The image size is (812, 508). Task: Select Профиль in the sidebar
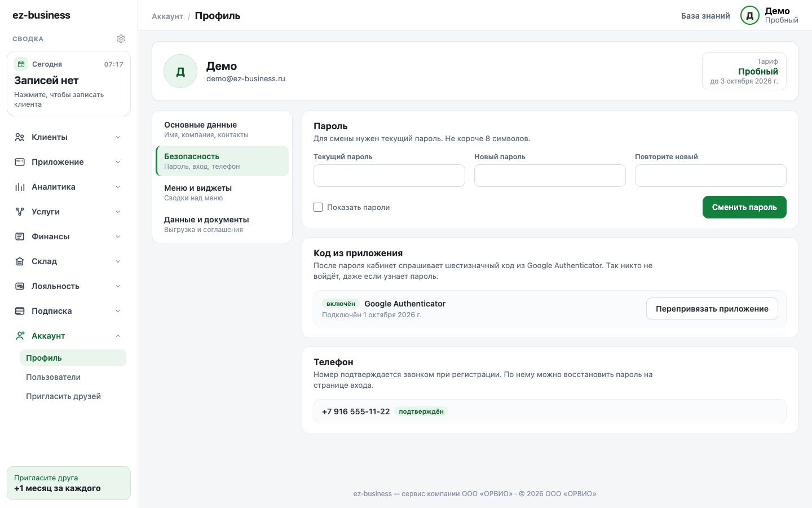pyautogui.click(x=73, y=358)
